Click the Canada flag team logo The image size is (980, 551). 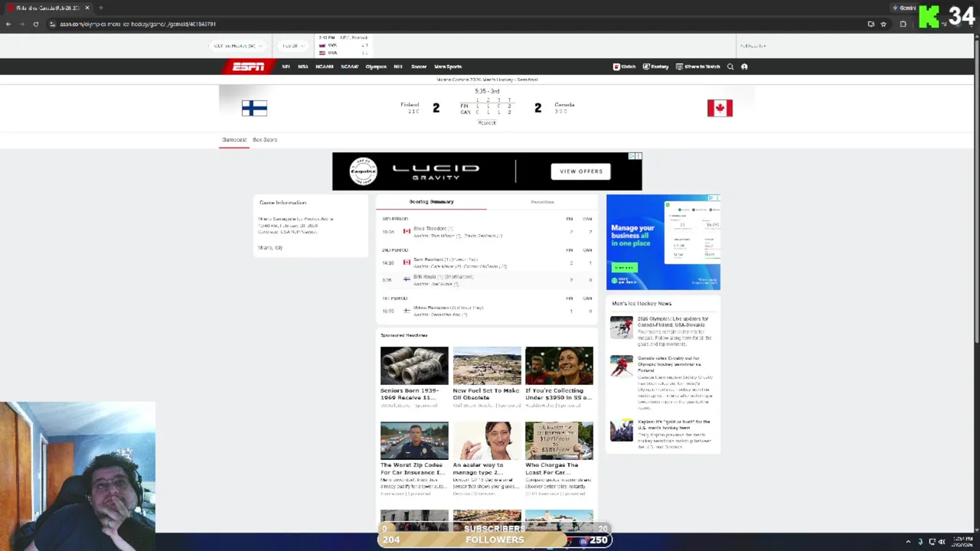click(x=720, y=108)
